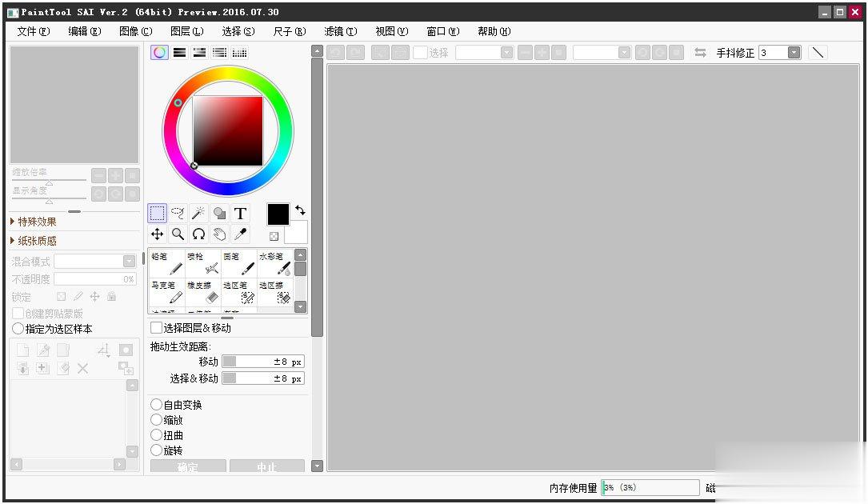Click the straight line drawing mode icon

818,53
